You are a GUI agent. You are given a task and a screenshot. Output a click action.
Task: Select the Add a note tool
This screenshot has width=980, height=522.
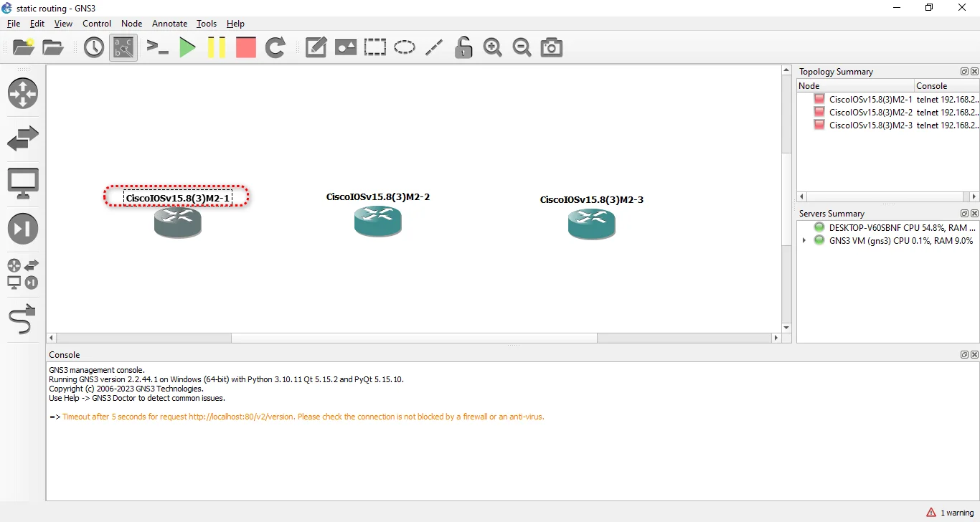click(316, 48)
